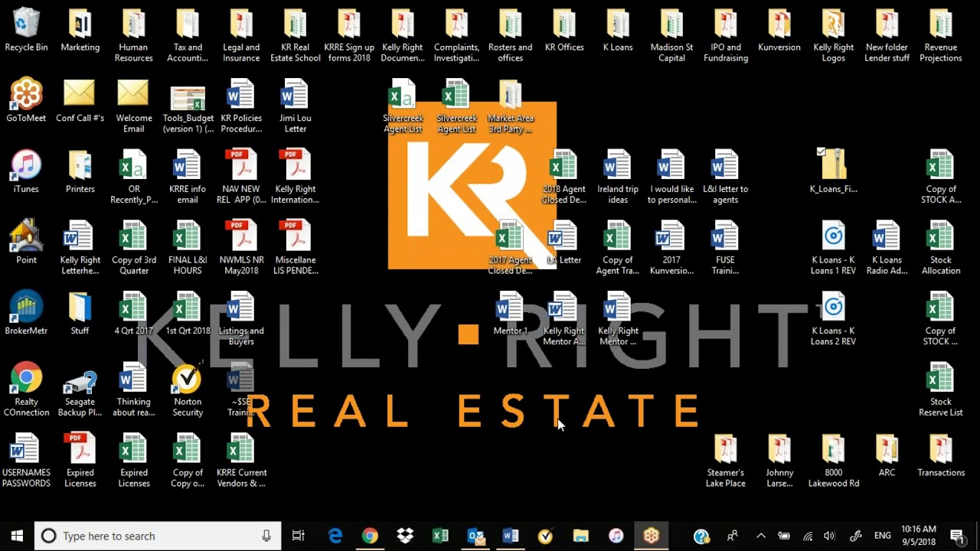Open the Point desktop shortcut
The height and width of the screenshot is (551, 980).
tap(26, 243)
